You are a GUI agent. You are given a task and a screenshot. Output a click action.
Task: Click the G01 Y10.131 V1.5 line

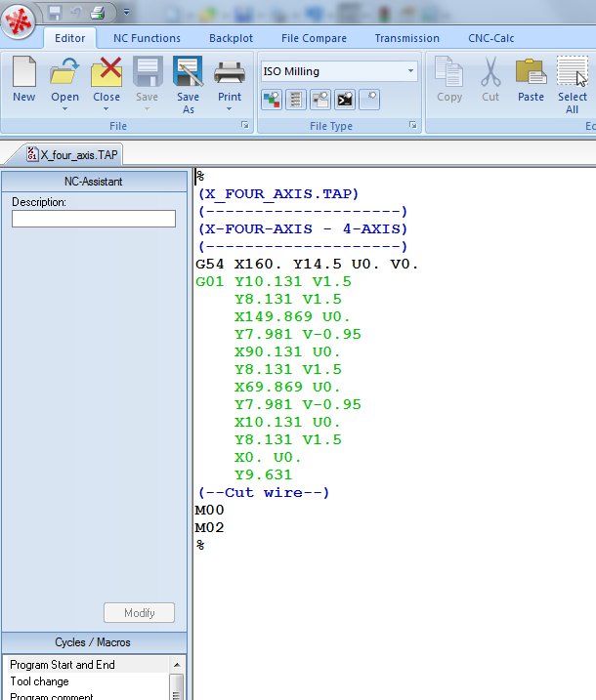pos(274,282)
